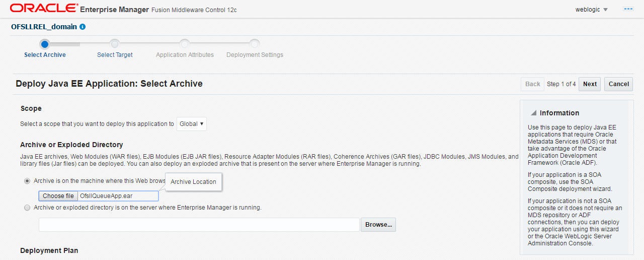Click the Scope heading
Viewport: 644px width, 260px height.
[31, 108]
